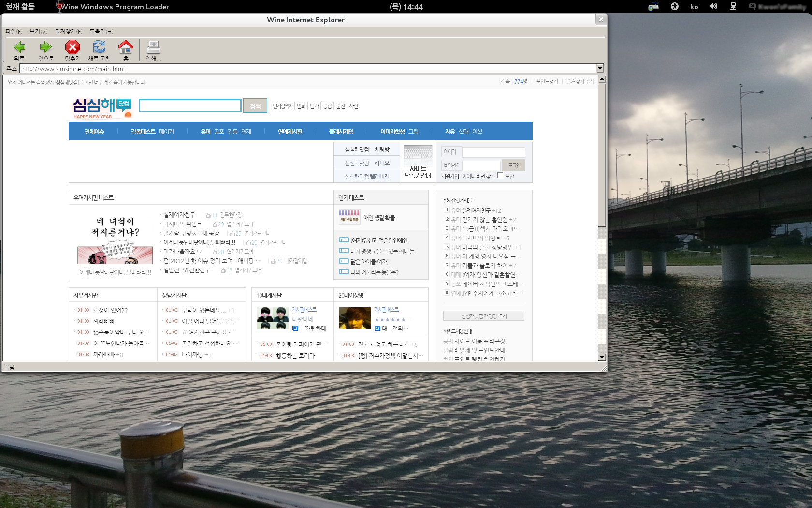The image size is (812, 508).
Task: Click the 애인 생길 확률 test icon
Action: tap(349, 216)
